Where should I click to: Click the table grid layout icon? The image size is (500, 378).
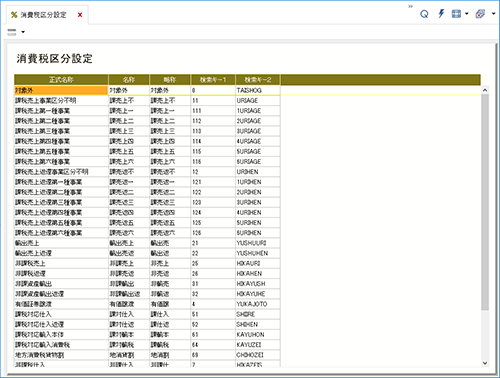(456, 14)
